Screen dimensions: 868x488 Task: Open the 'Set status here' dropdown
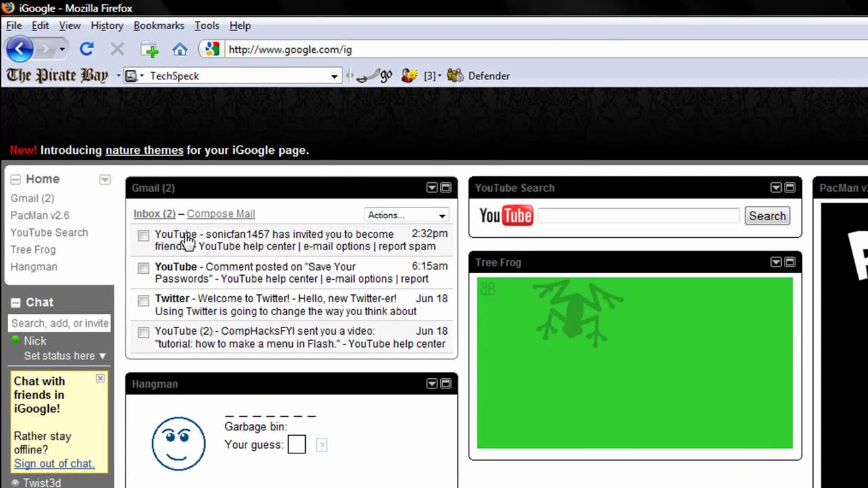pyautogui.click(x=65, y=356)
